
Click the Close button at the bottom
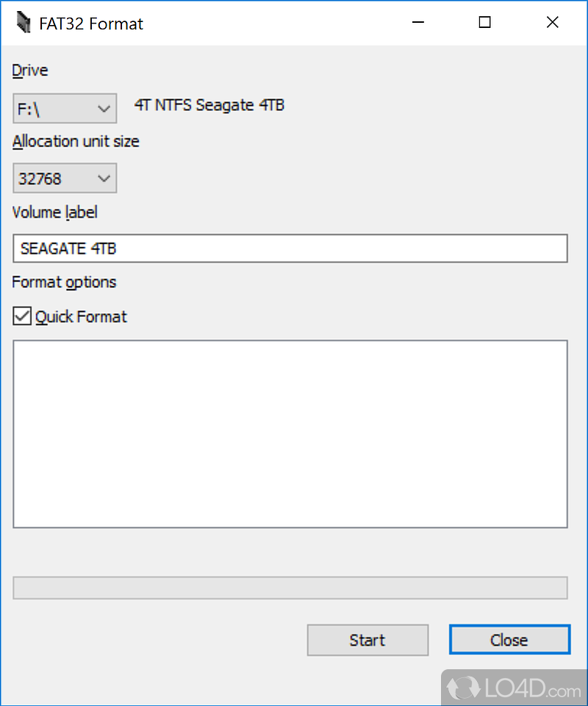click(x=509, y=640)
